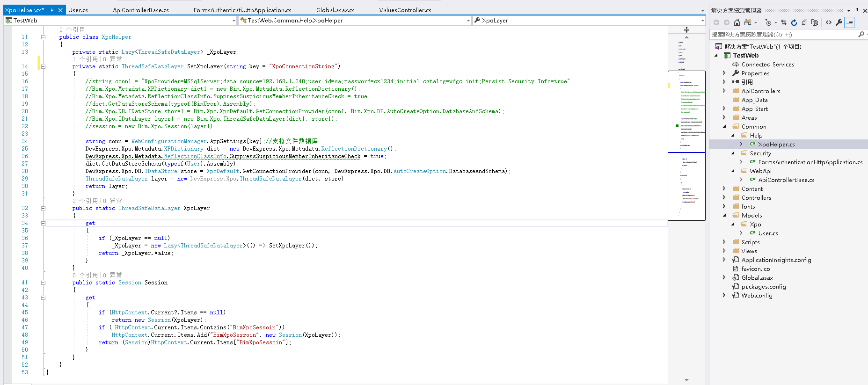Click the View Code icon
Screen dimensions: 868x385
pyautogui.click(x=829, y=22)
